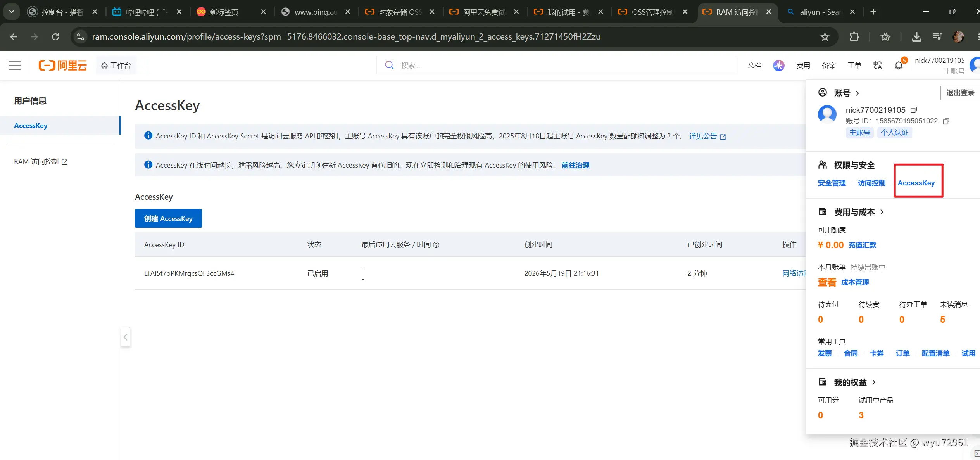Click the language switch icon
The height and width of the screenshot is (460, 980).
(x=878, y=65)
